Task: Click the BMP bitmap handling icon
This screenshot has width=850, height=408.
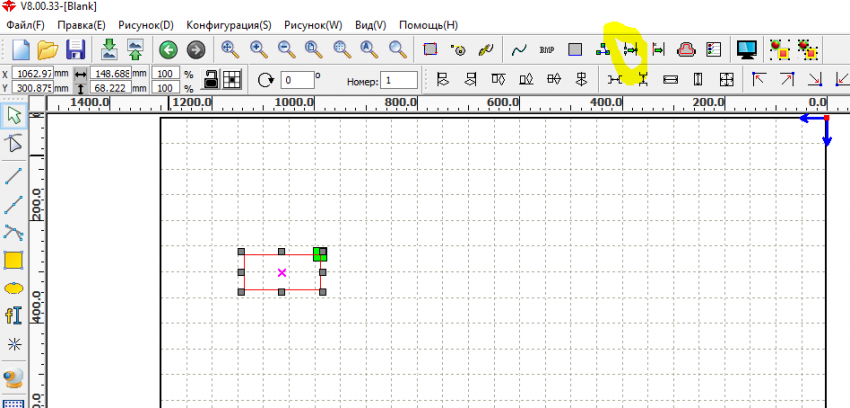Action: pyautogui.click(x=547, y=49)
